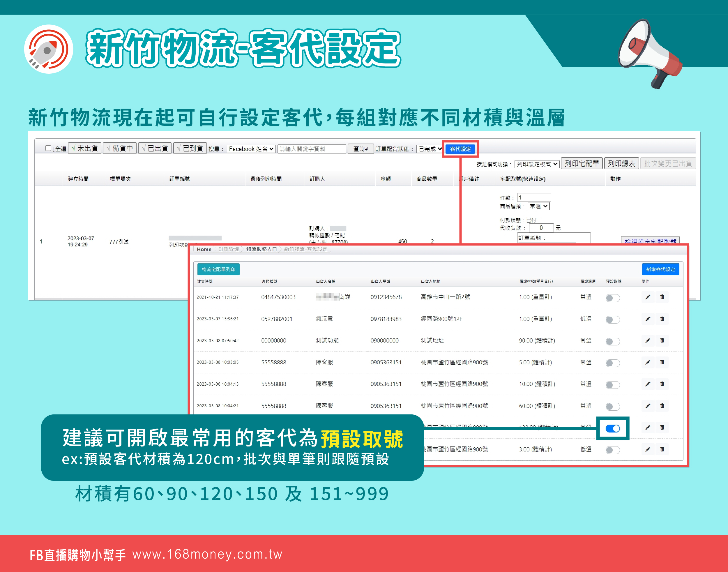
Task: Click the pencil icon for 瘋玩意
Action: 648,319
